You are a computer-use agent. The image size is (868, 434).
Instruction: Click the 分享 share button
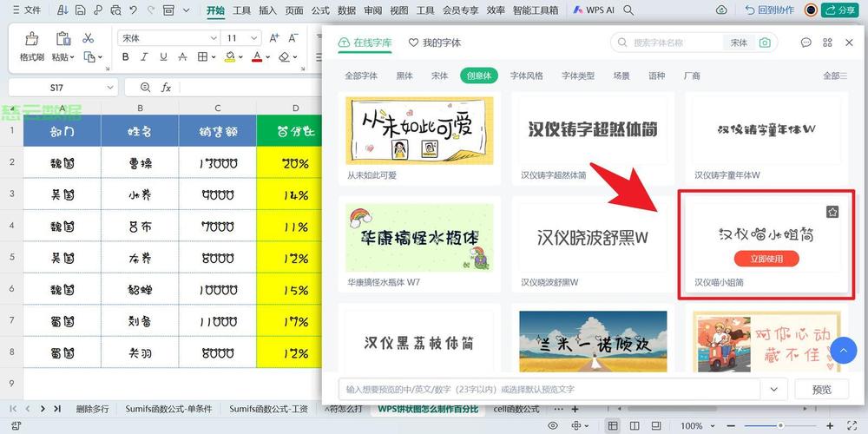[x=839, y=10]
